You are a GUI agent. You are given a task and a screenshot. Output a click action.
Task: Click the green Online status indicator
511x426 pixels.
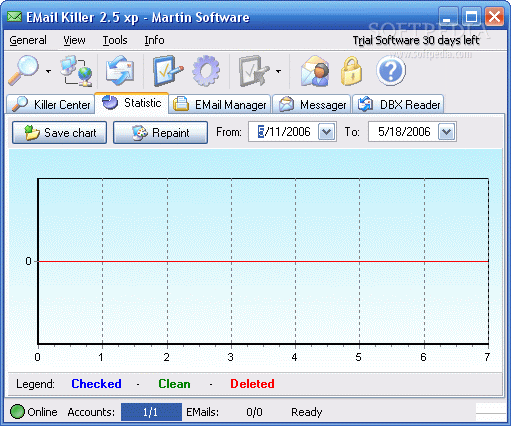(17, 412)
